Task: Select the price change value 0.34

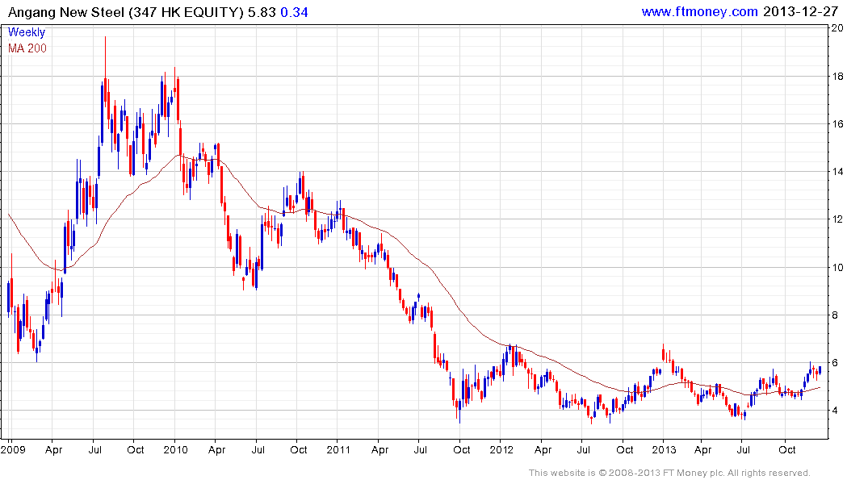Action: (295, 12)
